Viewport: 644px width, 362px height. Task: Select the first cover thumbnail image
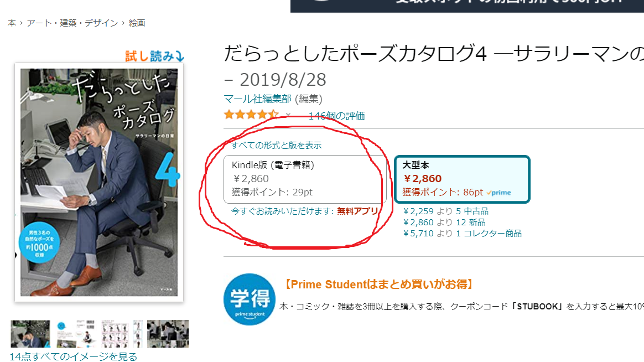[30, 334]
